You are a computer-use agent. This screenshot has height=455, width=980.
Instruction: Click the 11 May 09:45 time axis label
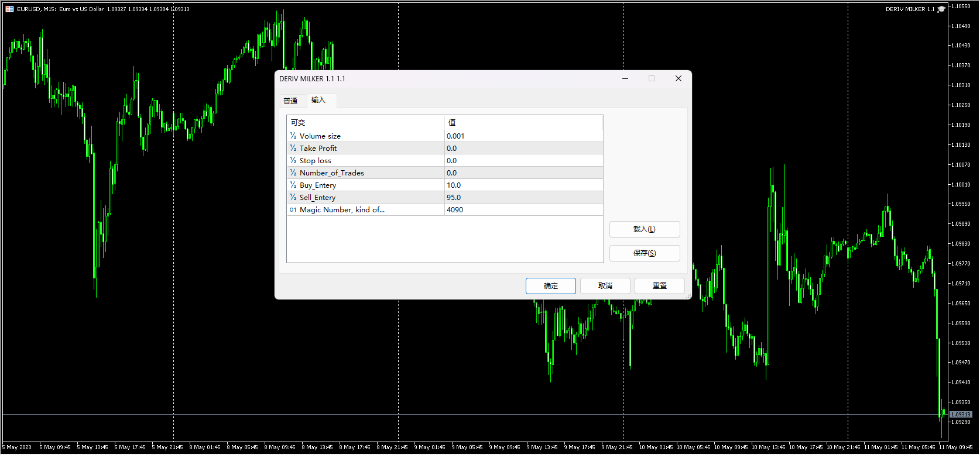coord(955,447)
